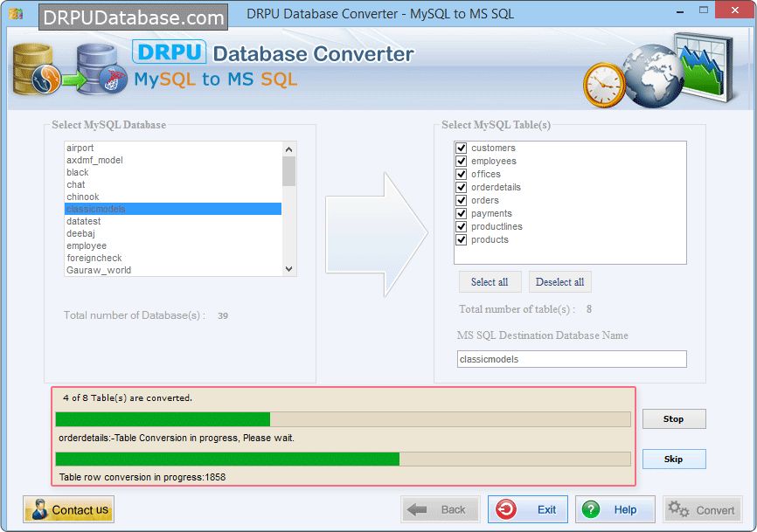Click the database list scroll up arrow
The image size is (757, 532).
(288, 149)
